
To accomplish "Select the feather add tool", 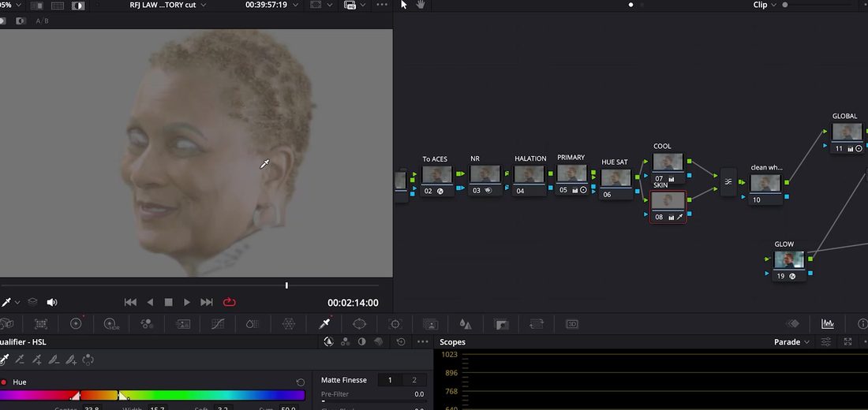I will pos(71,360).
